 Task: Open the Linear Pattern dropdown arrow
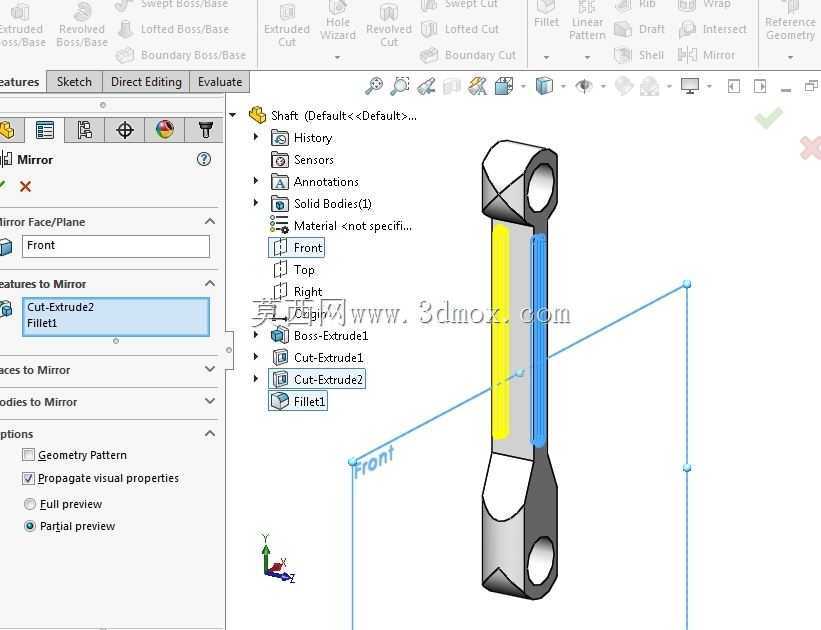click(x=587, y=57)
